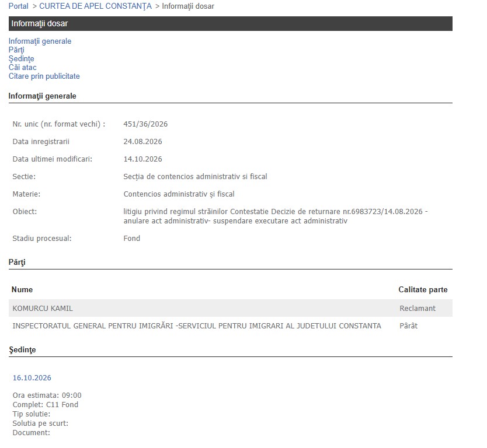Click the Obiect description text
Viewport: 487px width, 448px height.
[275, 216]
